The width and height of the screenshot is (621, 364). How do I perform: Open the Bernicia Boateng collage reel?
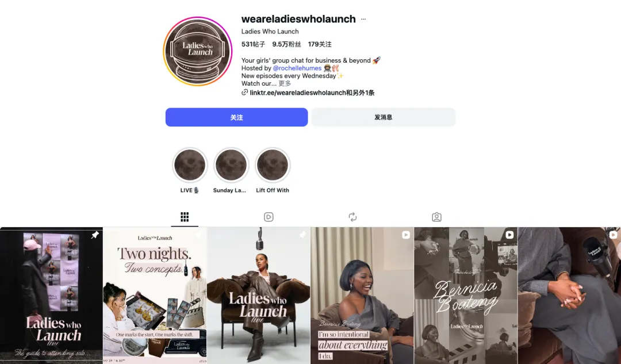[x=466, y=296]
